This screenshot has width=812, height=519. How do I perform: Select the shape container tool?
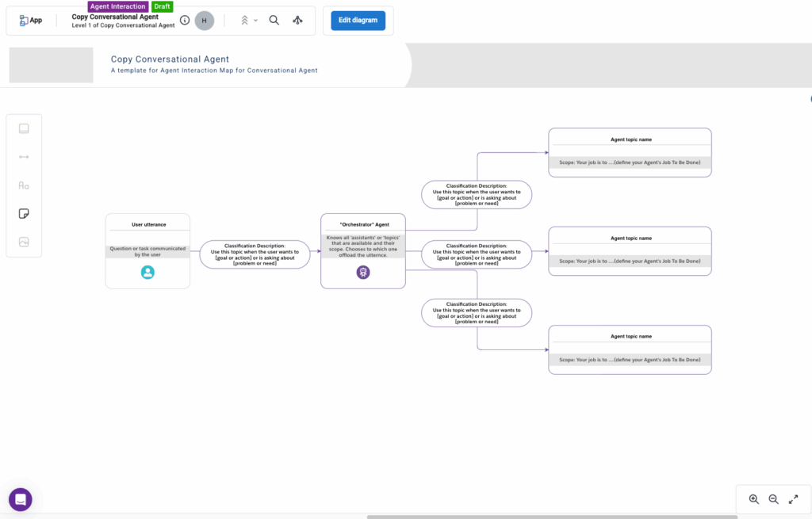click(x=24, y=128)
